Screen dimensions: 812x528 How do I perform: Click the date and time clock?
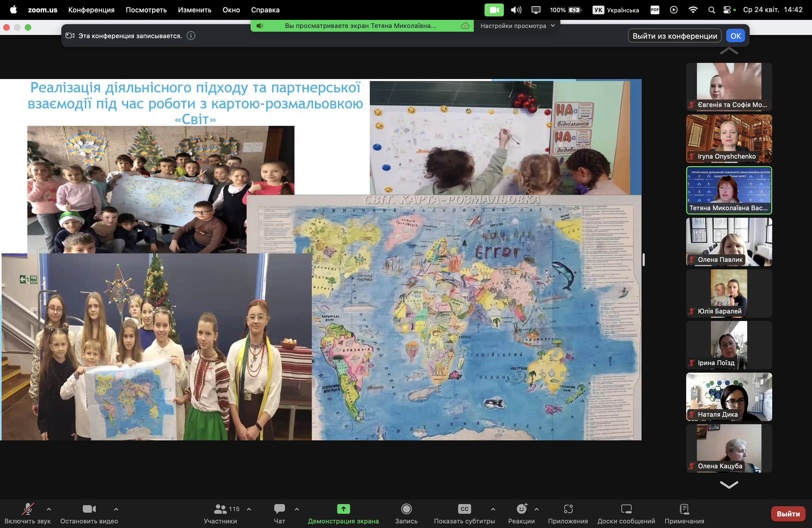[773, 10]
